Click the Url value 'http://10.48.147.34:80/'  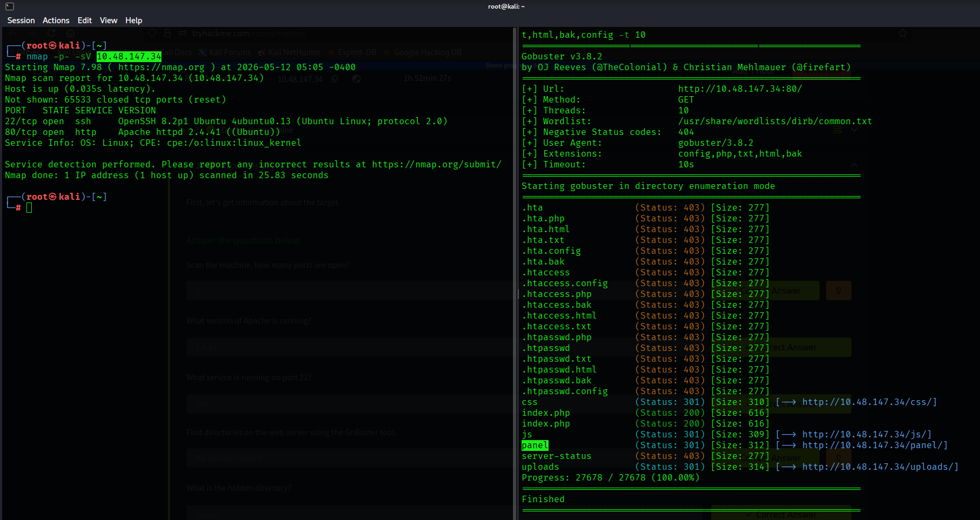(x=740, y=89)
